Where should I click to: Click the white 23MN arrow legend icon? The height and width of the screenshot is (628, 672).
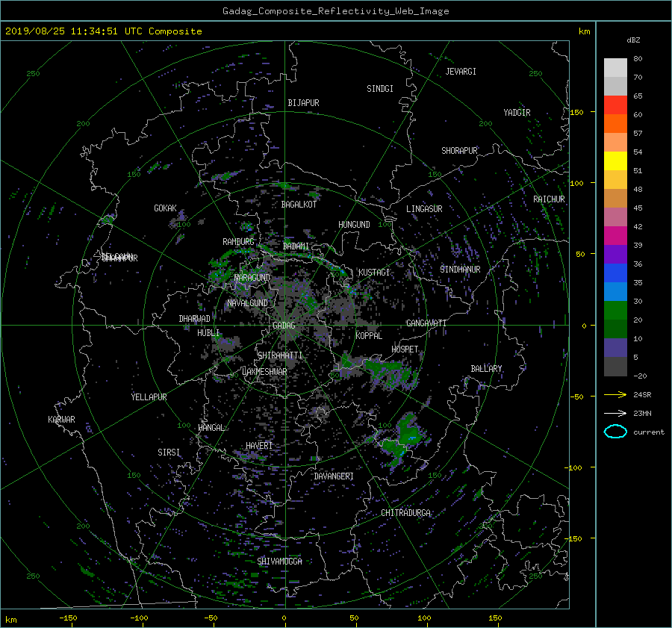coord(615,413)
